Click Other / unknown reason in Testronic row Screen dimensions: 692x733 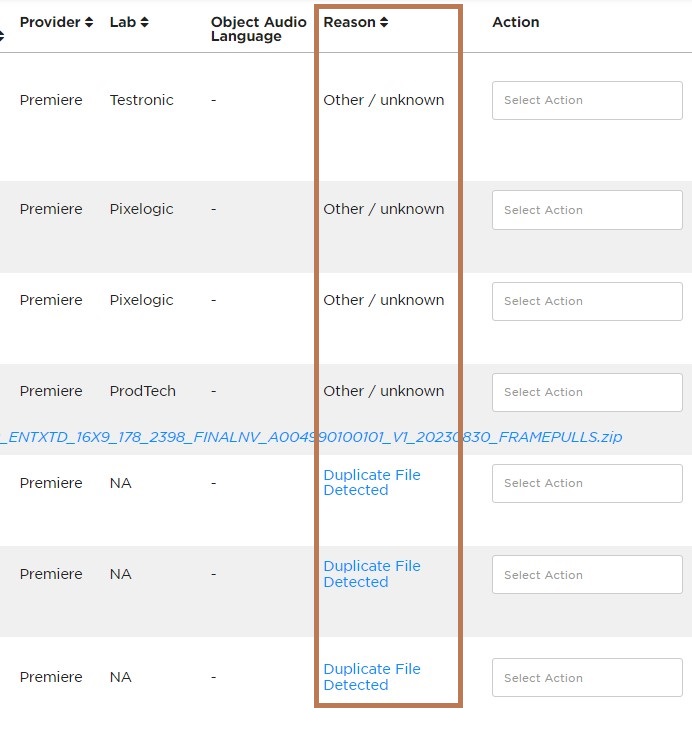384,100
